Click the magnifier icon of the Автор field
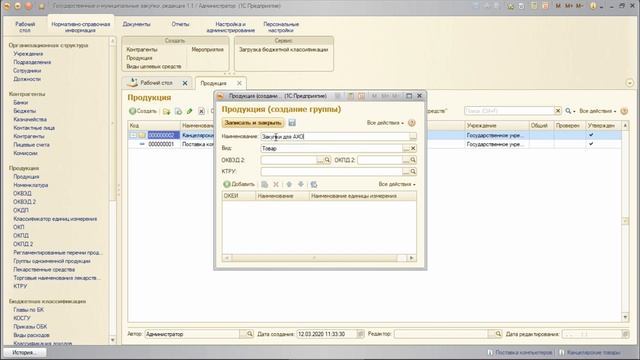The width and height of the screenshot is (640, 360). click(249, 334)
